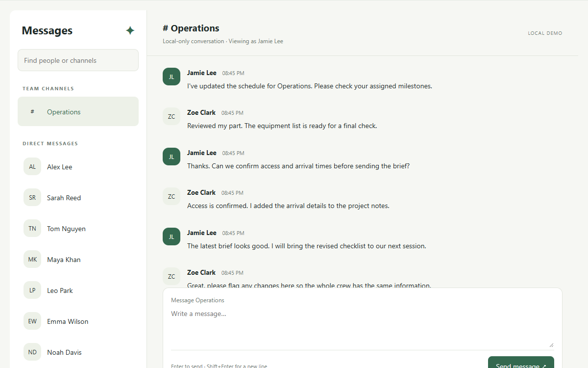This screenshot has height=368, width=588.
Task: Click the "DIRECT MESSAGES" section label
Action: [50, 144]
